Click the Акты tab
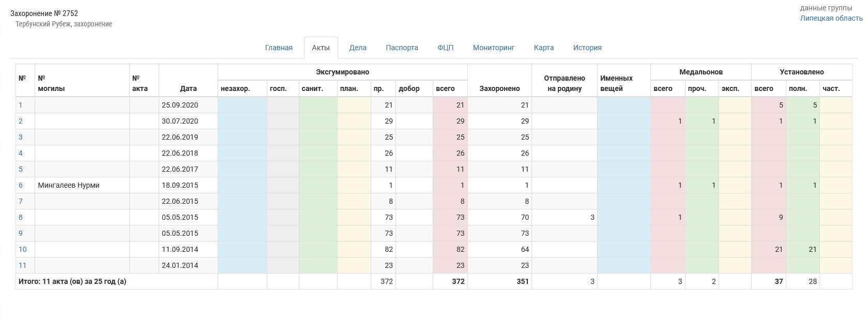The width and height of the screenshot is (868, 332). tap(321, 48)
